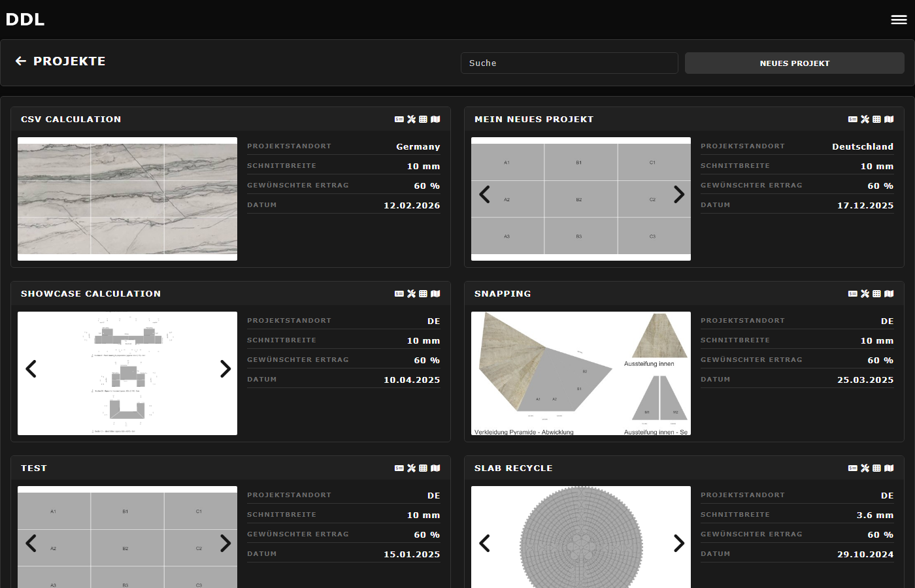Screen dimensions: 915x588
Task: Click inside the Suche search field
Action: pos(569,63)
